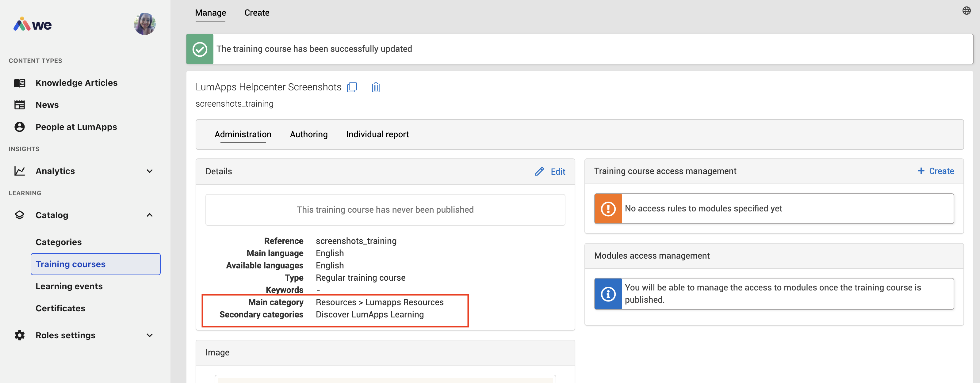Switch to the top Create tab
Image resolution: width=980 pixels, height=383 pixels.
coord(257,13)
